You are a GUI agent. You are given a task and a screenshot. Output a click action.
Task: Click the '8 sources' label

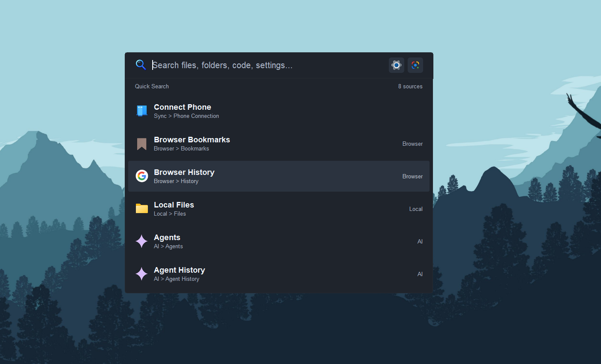click(x=410, y=86)
